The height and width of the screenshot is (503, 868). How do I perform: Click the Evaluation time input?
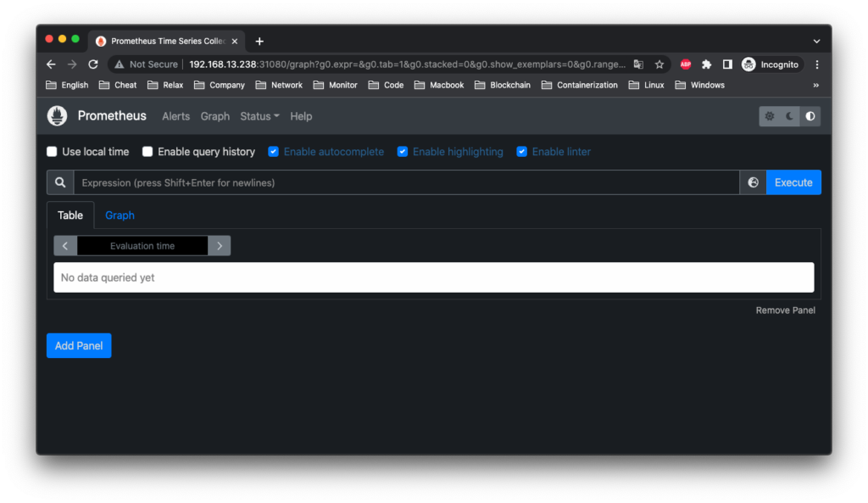point(142,245)
